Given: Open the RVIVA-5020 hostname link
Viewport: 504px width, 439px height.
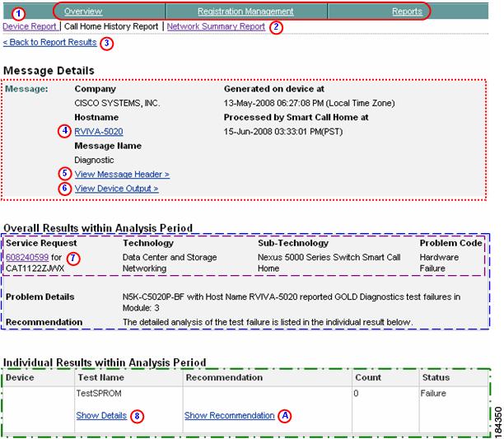Looking at the screenshot, I should point(98,131).
